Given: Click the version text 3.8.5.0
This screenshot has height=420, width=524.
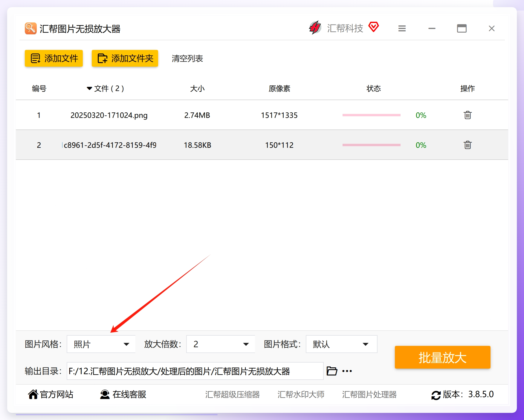Looking at the screenshot, I should tap(481, 394).
